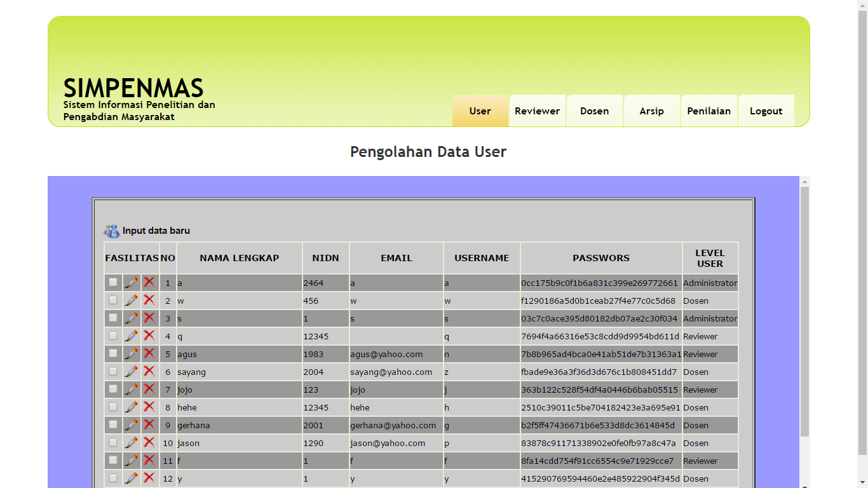Click the red X delete icon for user sayang
The width and height of the screenshot is (868, 488).
pos(149,372)
